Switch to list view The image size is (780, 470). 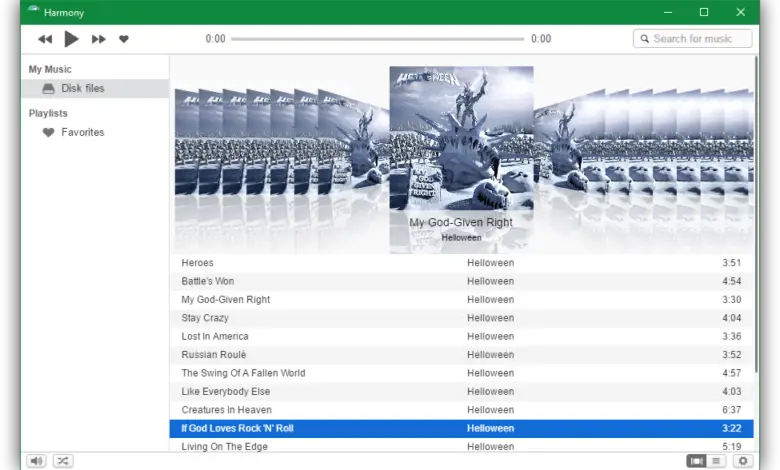[716, 461]
